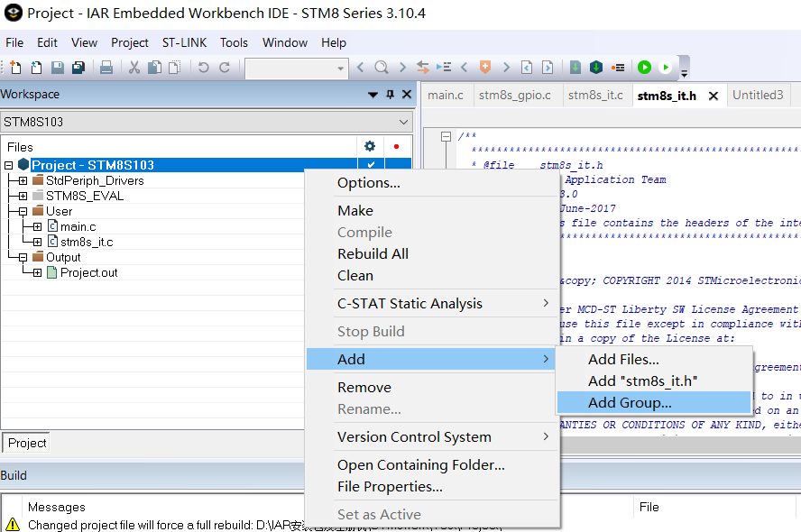Compile with the green arrow document icon
801x532 pixels.
tap(575, 68)
